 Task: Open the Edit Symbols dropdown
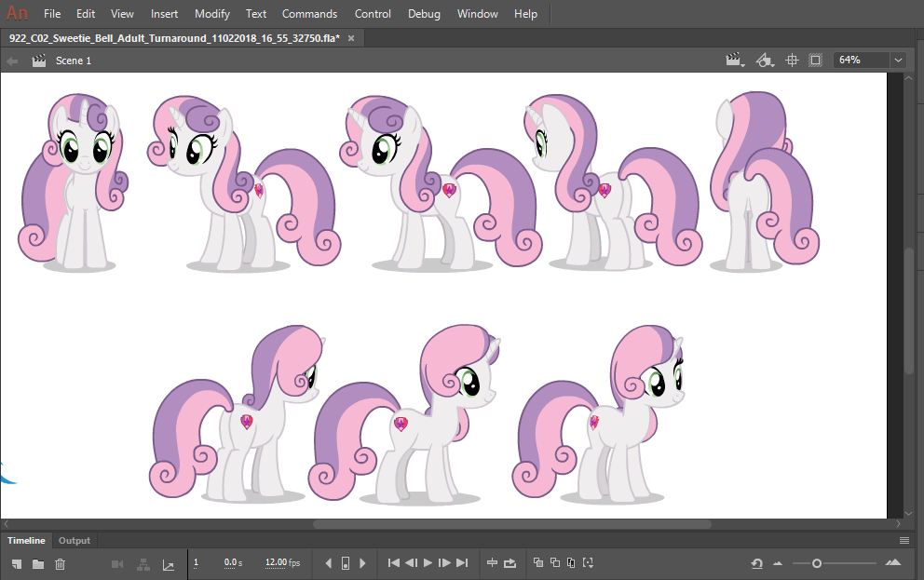[x=765, y=61]
